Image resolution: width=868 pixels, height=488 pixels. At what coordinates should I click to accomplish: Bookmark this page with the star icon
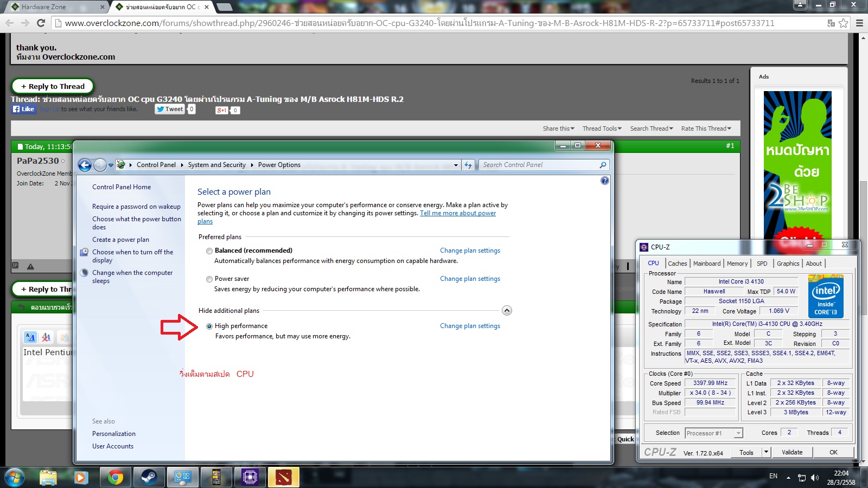tap(844, 23)
